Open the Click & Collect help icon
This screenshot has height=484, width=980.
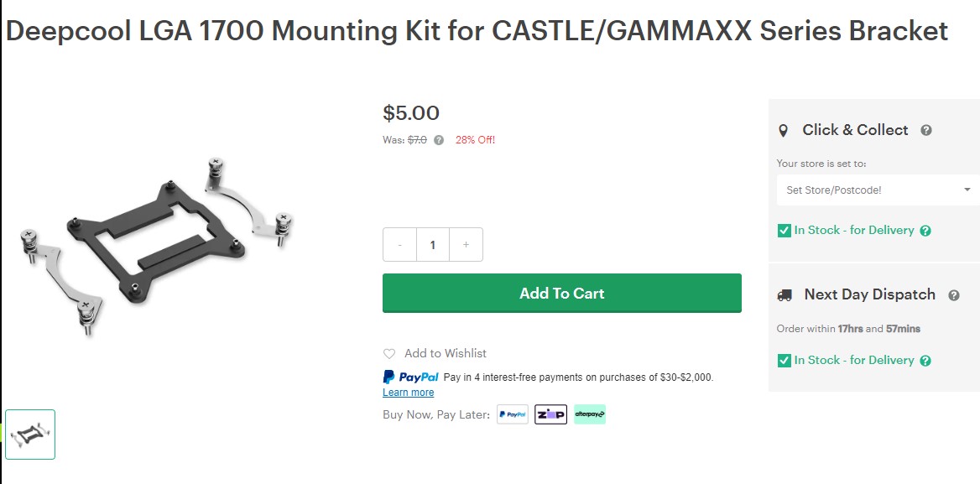(x=926, y=130)
